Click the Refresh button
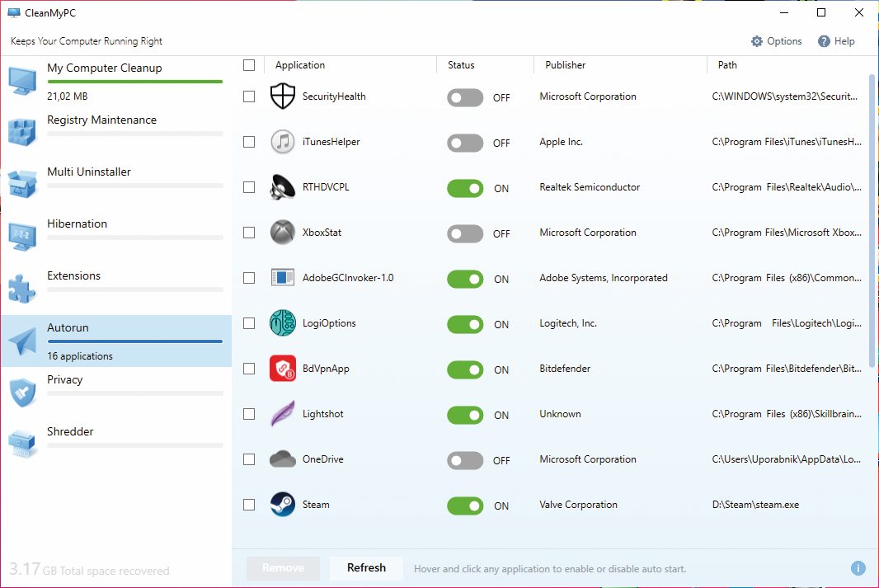The image size is (879, 588). [x=366, y=568]
